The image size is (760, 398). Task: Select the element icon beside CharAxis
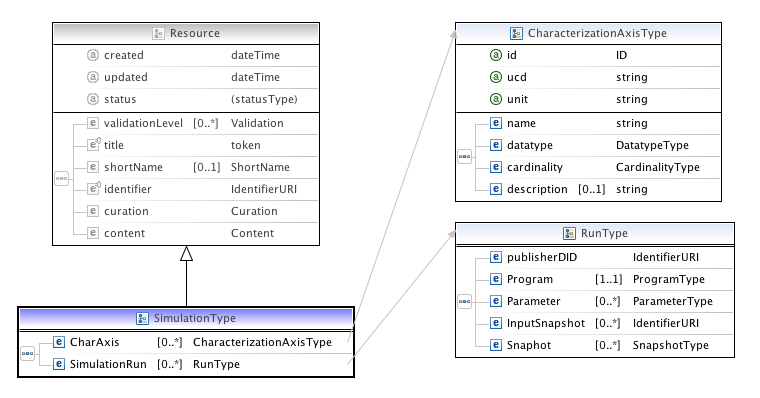pyautogui.click(x=59, y=342)
